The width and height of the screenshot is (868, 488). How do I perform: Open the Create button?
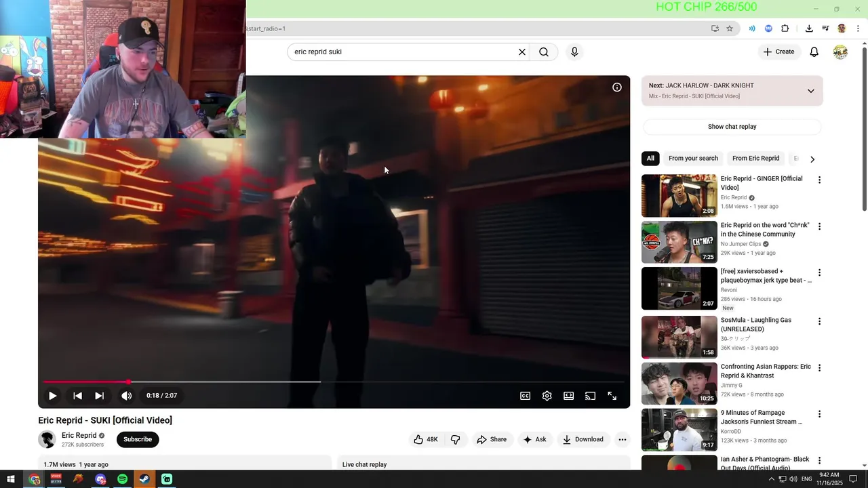[x=778, y=52]
